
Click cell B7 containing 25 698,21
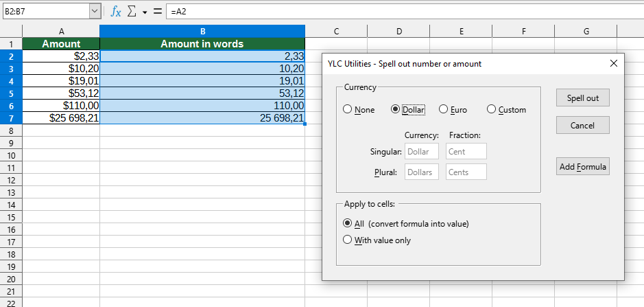pyautogui.click(x=202, y=118)
